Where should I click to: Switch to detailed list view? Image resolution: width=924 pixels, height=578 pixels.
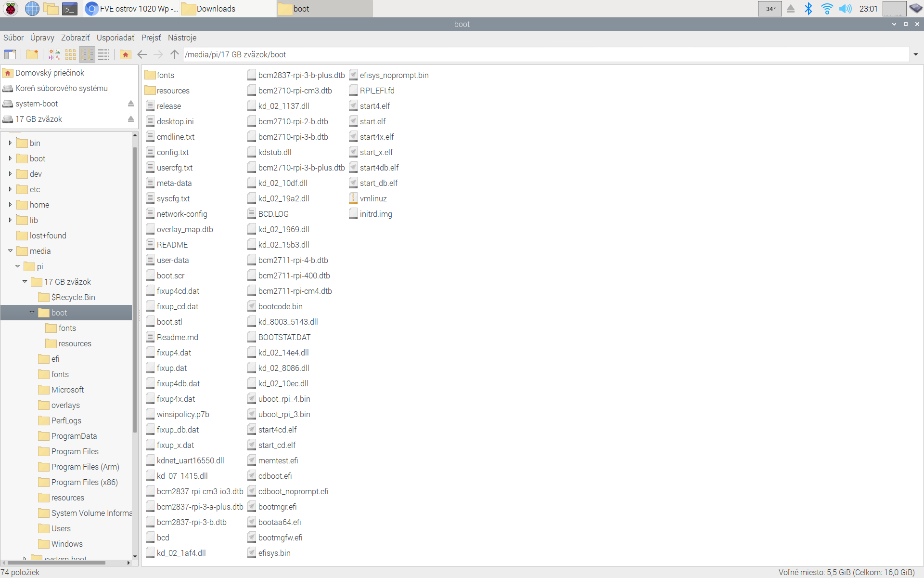pyautogui.click(x=103, y=54)
